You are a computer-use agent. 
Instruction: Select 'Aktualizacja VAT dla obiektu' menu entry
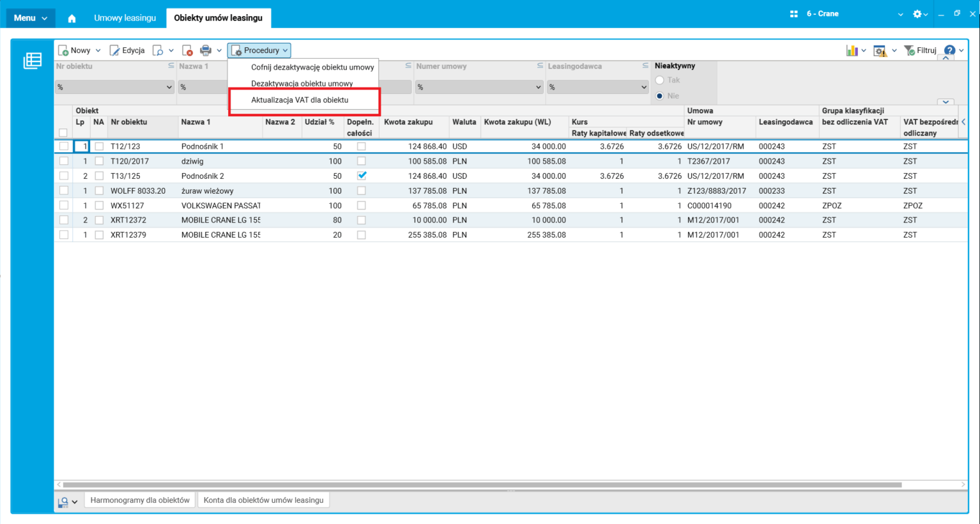click(300, 100)
